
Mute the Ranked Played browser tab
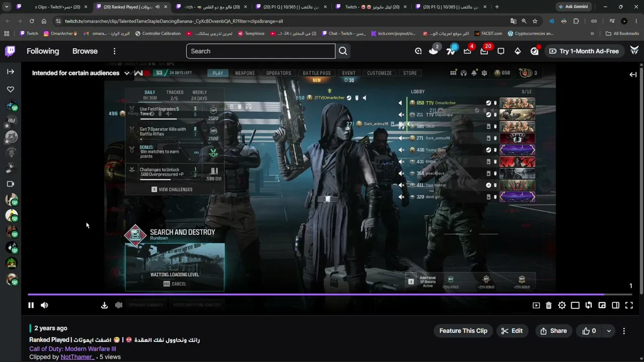coord(157,7)
